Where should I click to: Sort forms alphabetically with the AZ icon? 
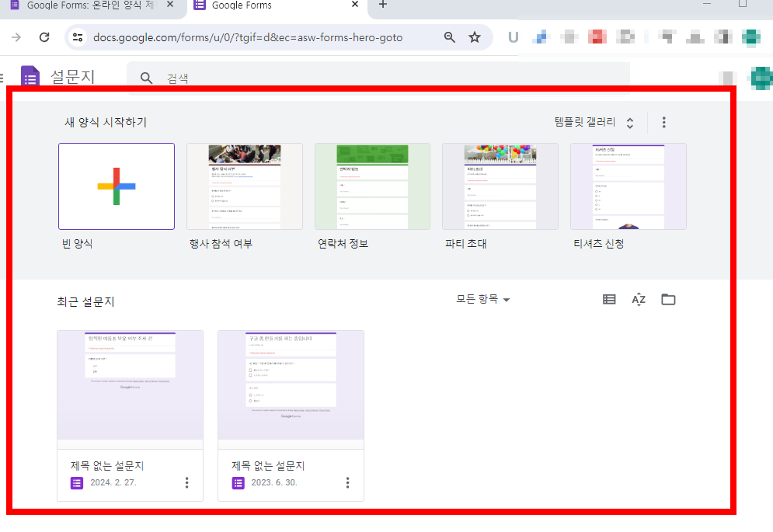[639, 299]
